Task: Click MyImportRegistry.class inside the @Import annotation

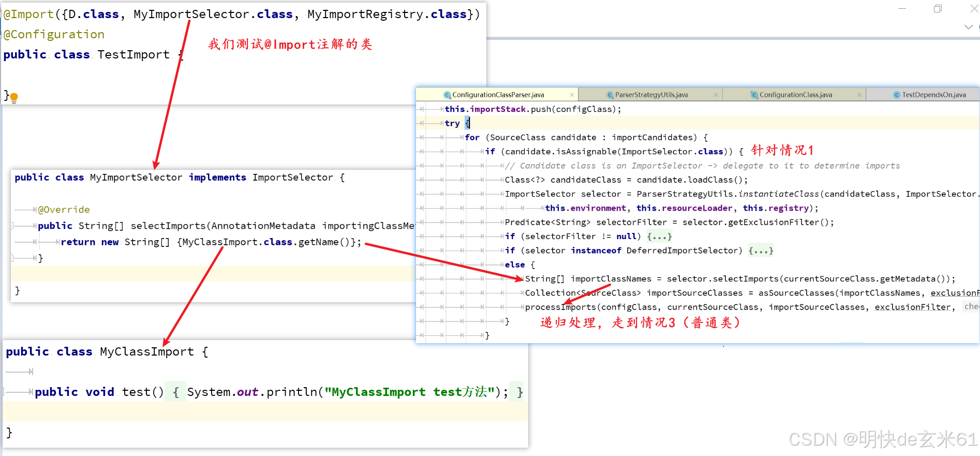Action: 387,14
